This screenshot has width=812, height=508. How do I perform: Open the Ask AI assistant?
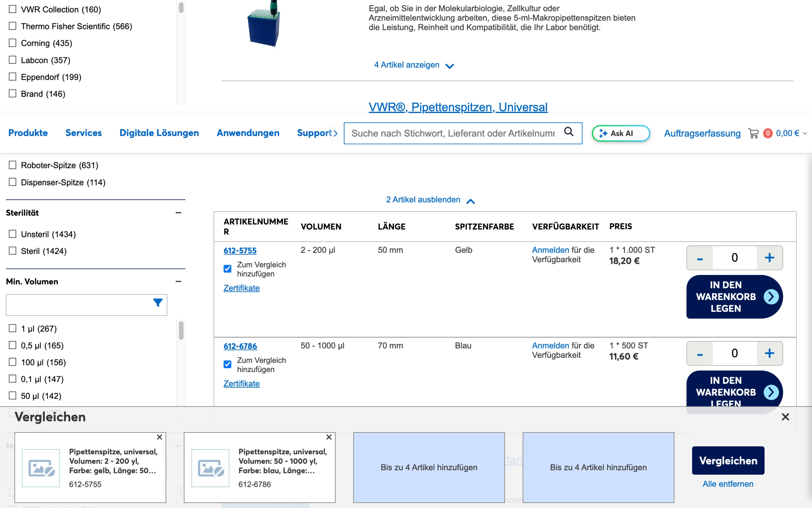point(621,133)
